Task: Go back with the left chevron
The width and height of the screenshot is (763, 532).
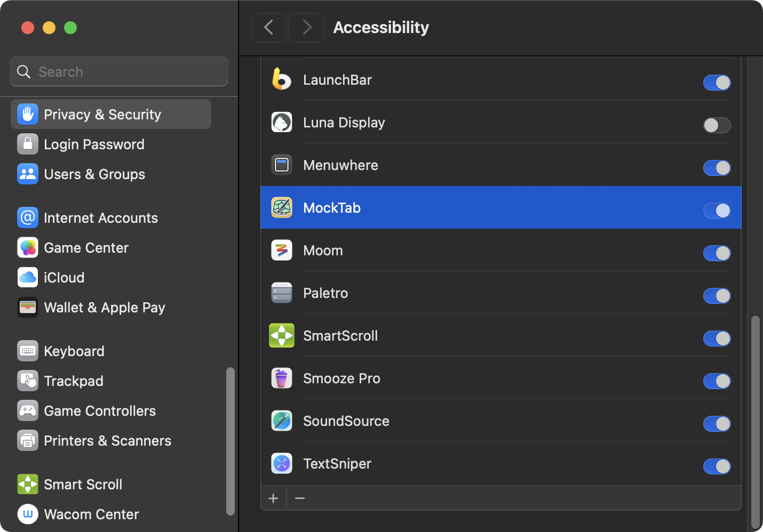Action: (x=269, y=27)
